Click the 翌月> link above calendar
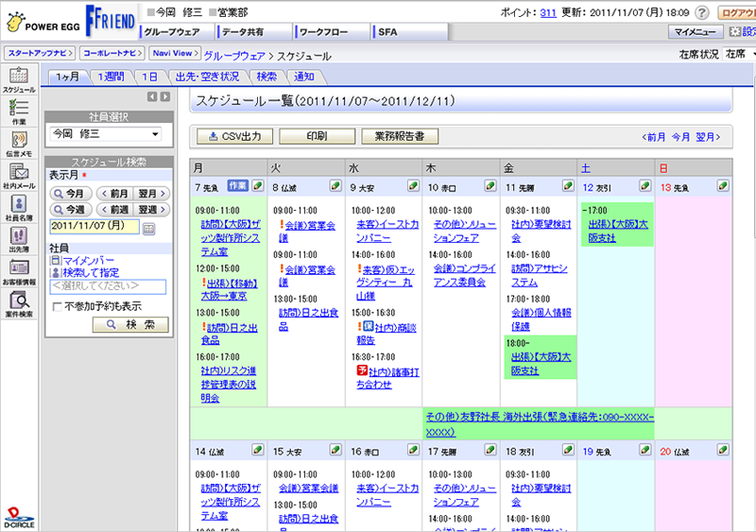756x532 pixels. tap(708, 137)
